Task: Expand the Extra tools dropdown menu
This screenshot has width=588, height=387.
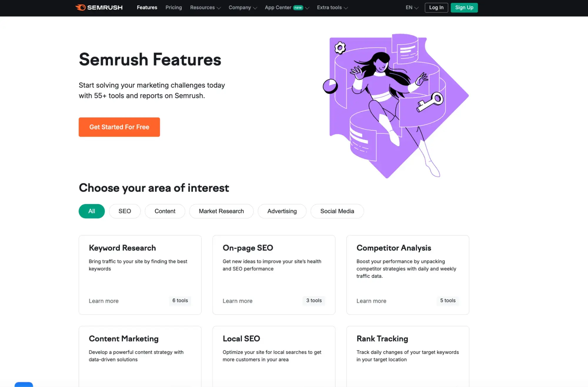Action: click(332, 7)
